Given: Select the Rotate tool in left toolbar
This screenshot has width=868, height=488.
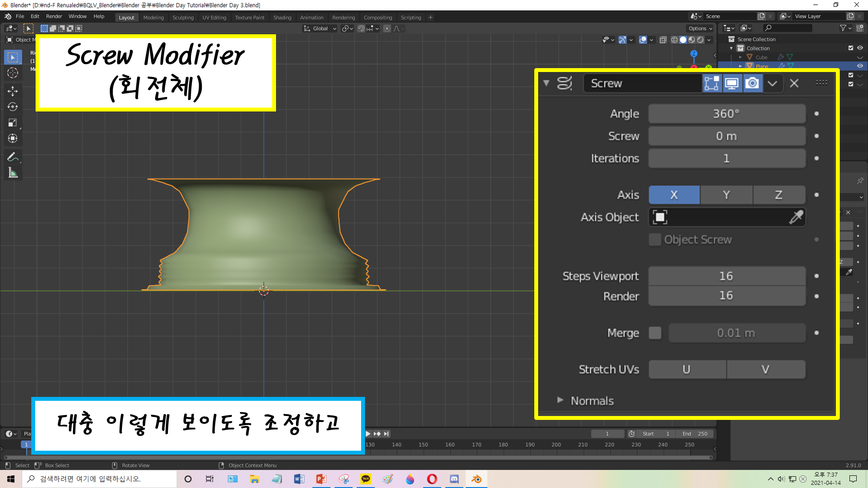Looking at the screenshot, I should 13,107.
